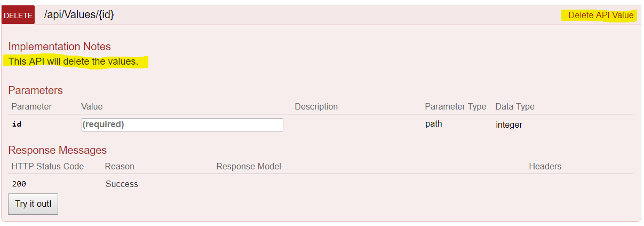
Task: Click the Parameter column header
Action: tap(31, 106)
